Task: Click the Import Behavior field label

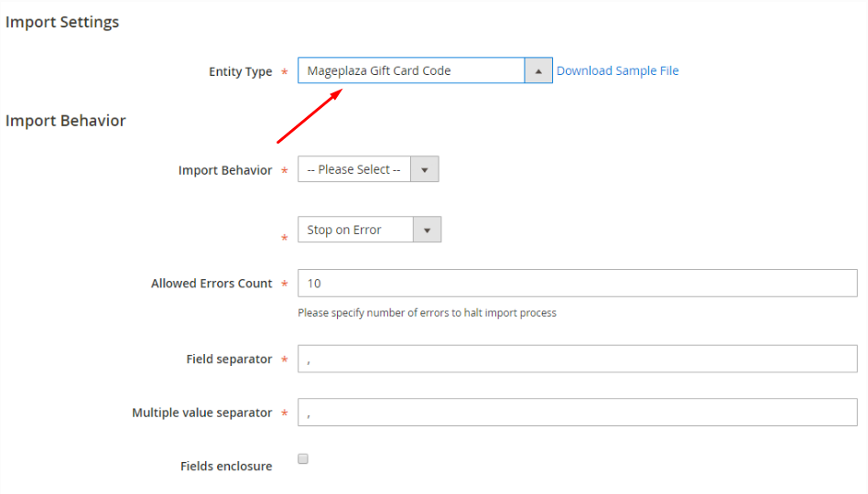Action: (x=224, y=170)
